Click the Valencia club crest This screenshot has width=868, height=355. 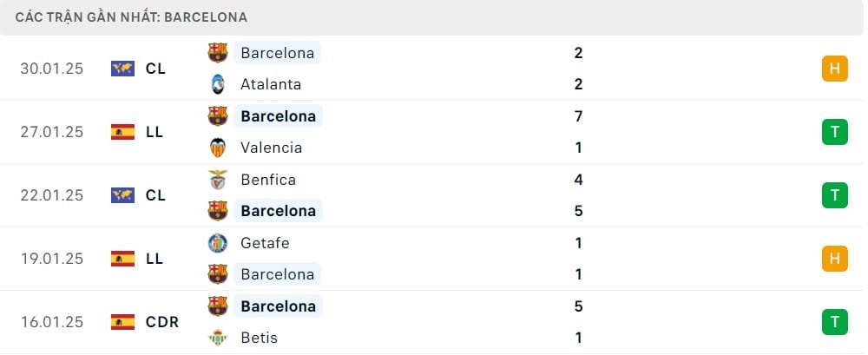(x=217, y=148)
